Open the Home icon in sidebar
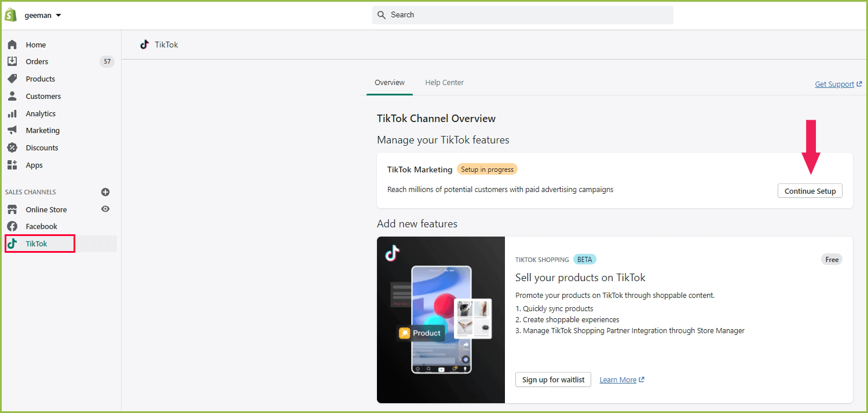Viewport: 868px width, 413px height. pyautogui.click(x=12, y=45)
